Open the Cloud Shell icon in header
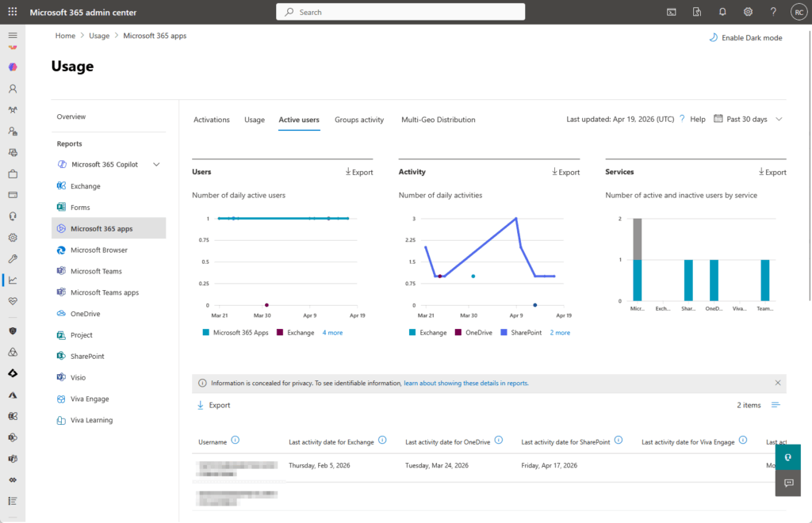Screen dimensions: 812x523 [671, 12]
